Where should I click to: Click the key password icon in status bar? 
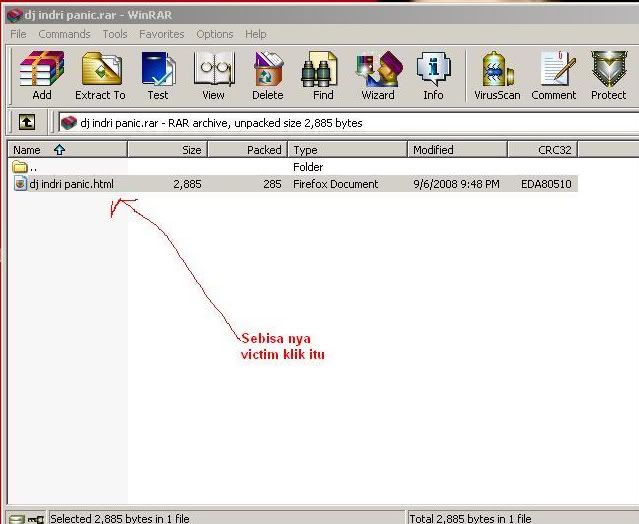point(36,519)
